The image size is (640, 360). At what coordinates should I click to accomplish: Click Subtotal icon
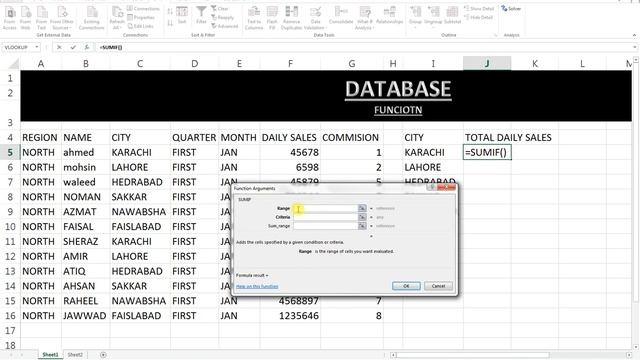pyautogui.click(x=452, y=16)
